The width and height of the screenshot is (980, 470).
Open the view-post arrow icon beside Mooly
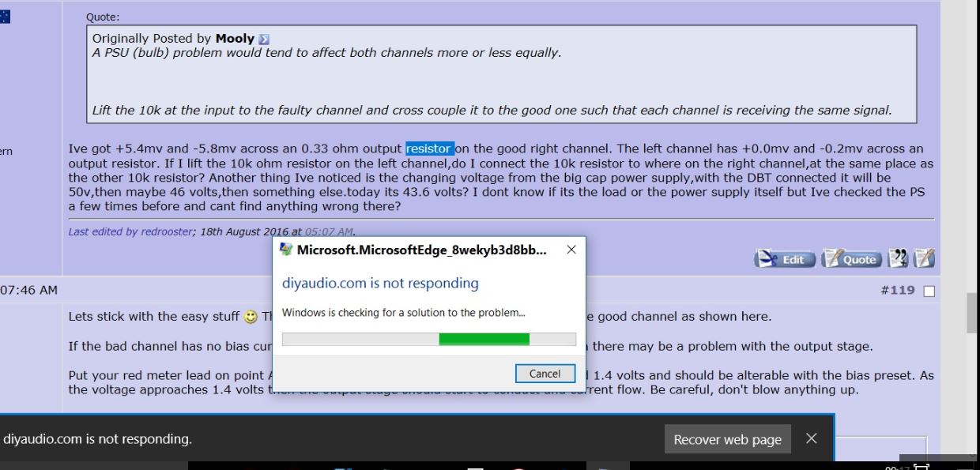(x=264, y=39)
